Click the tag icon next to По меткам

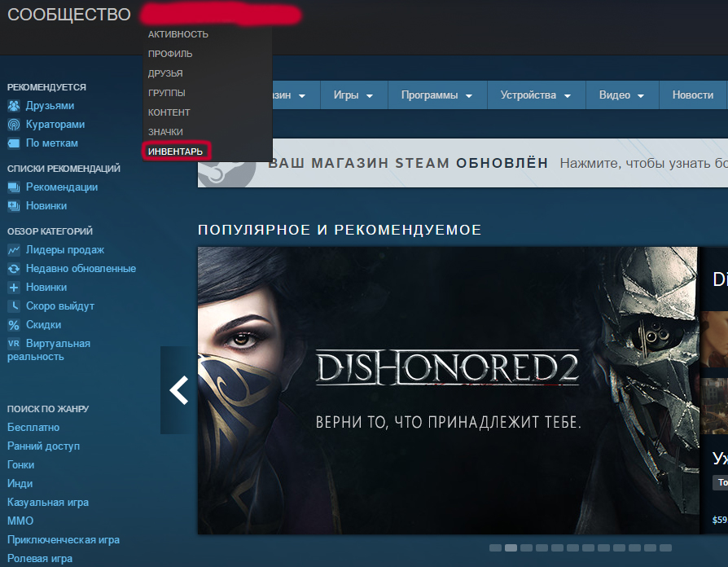14,143
